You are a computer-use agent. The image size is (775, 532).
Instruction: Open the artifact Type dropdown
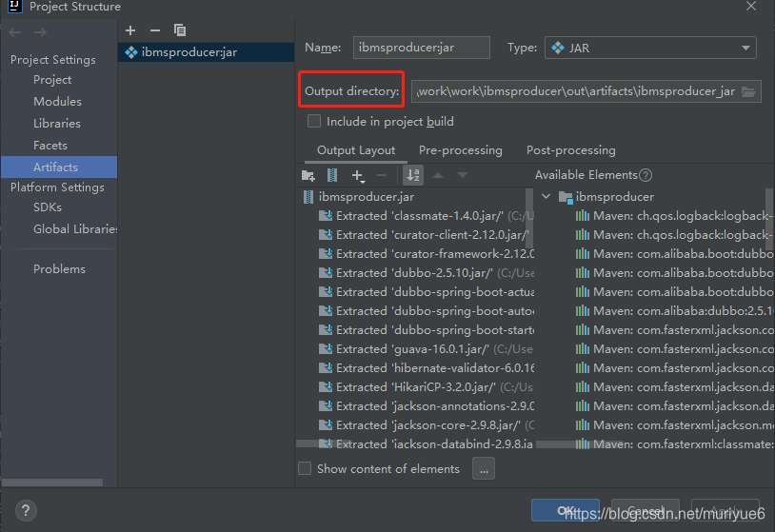point(650,48)
